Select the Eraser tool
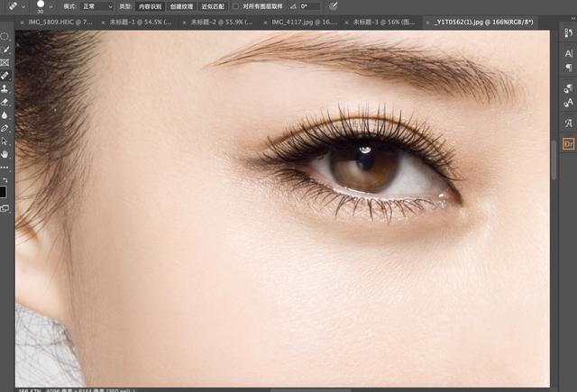Viewport: 577px width, 392px height. [5, 102]
